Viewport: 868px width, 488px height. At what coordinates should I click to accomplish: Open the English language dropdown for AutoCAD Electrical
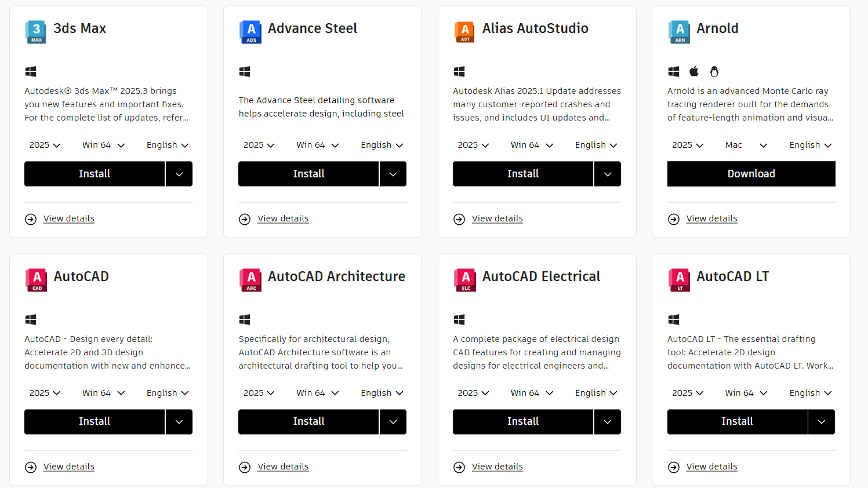point(596,393)
